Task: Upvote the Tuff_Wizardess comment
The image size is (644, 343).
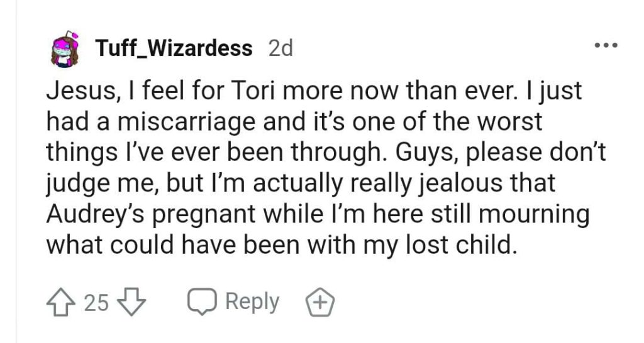Action: point(62,303)
